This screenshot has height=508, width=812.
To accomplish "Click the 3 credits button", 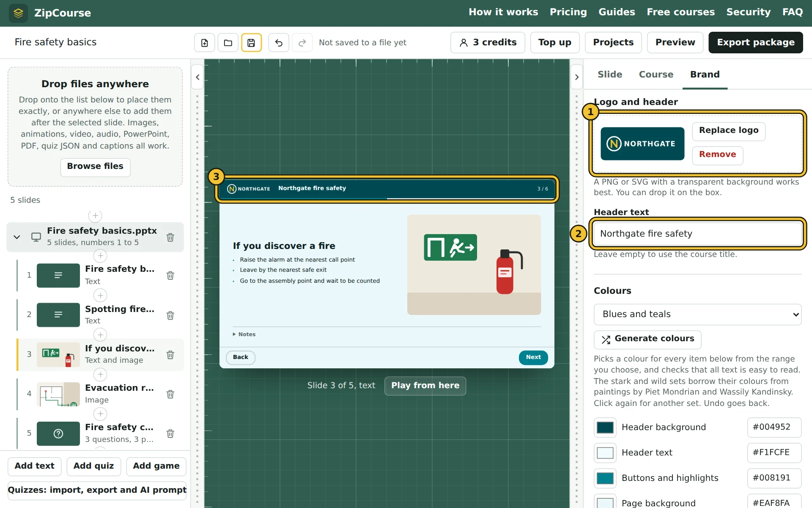I will click(488, 43).
